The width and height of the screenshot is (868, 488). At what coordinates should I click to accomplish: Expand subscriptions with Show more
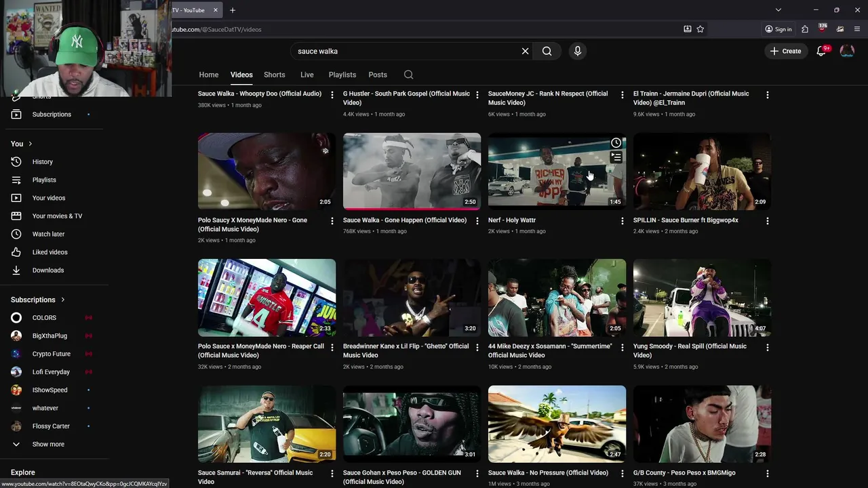[x=53, y=444]
